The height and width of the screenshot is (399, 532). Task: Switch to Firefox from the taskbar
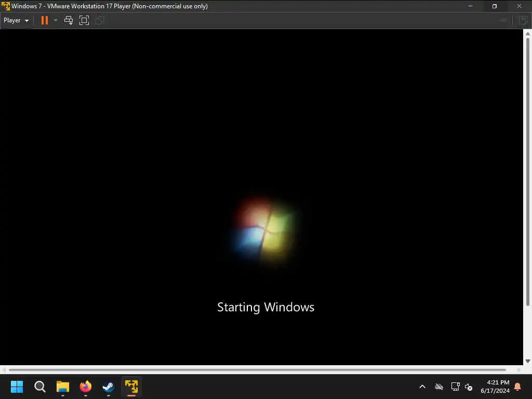86,387
